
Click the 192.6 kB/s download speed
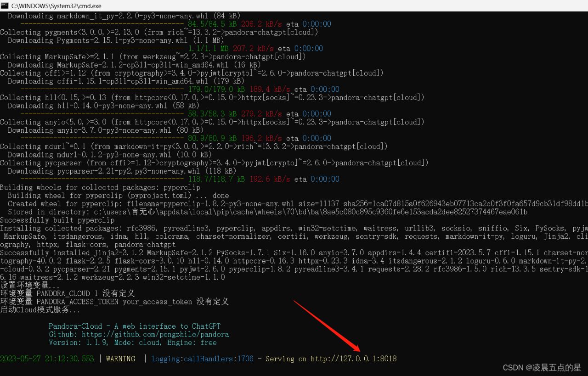coord(270,179)
